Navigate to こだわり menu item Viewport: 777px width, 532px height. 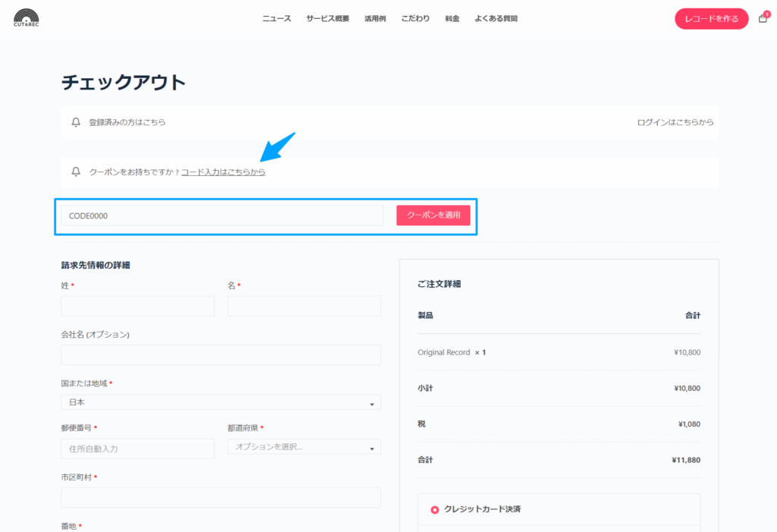coord(415,19)
